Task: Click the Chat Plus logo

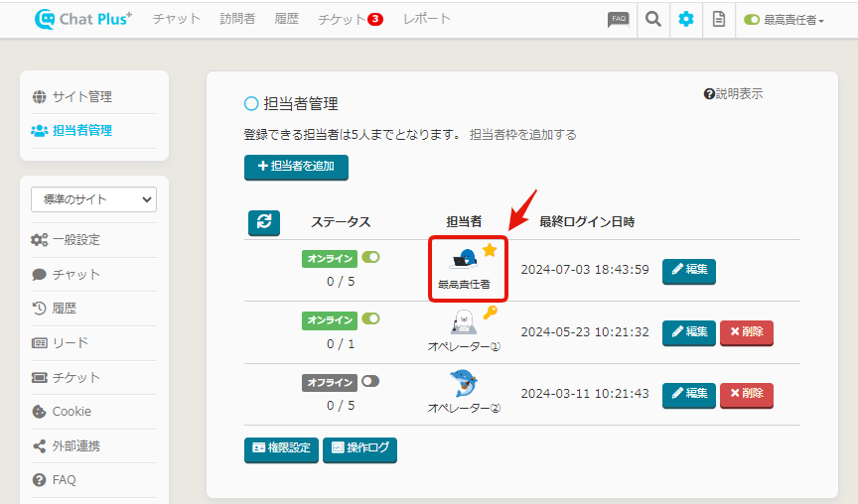Action: [x=82, y=19]
